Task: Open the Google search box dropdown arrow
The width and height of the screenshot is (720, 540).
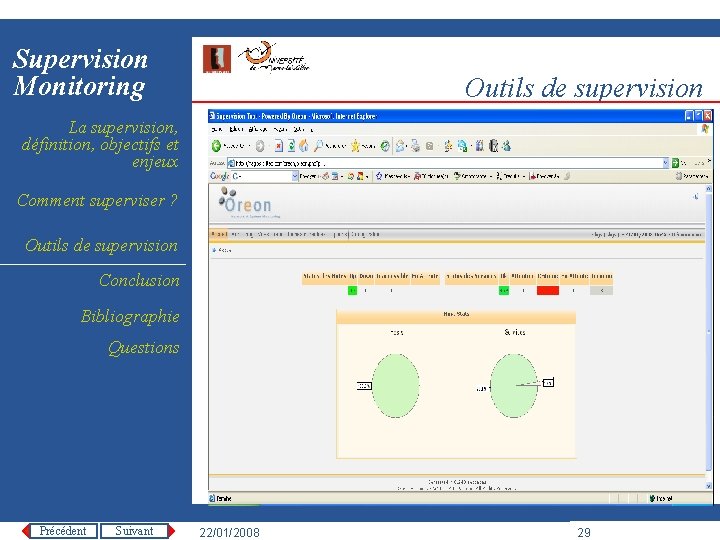Action: click(x=295, y=176)
